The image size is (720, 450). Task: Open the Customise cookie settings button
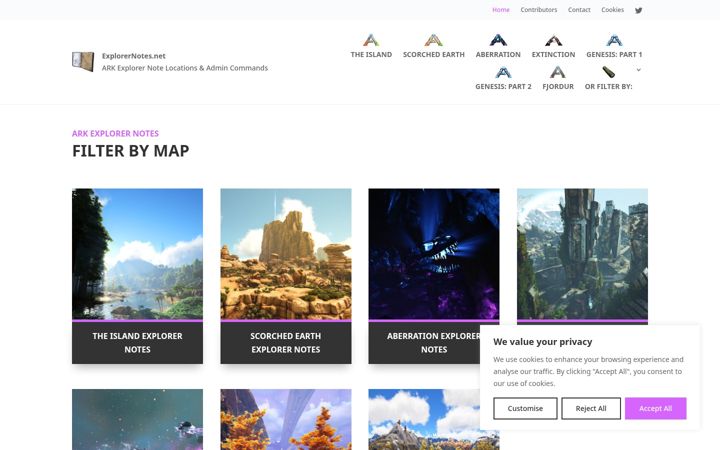coord(525,408)
